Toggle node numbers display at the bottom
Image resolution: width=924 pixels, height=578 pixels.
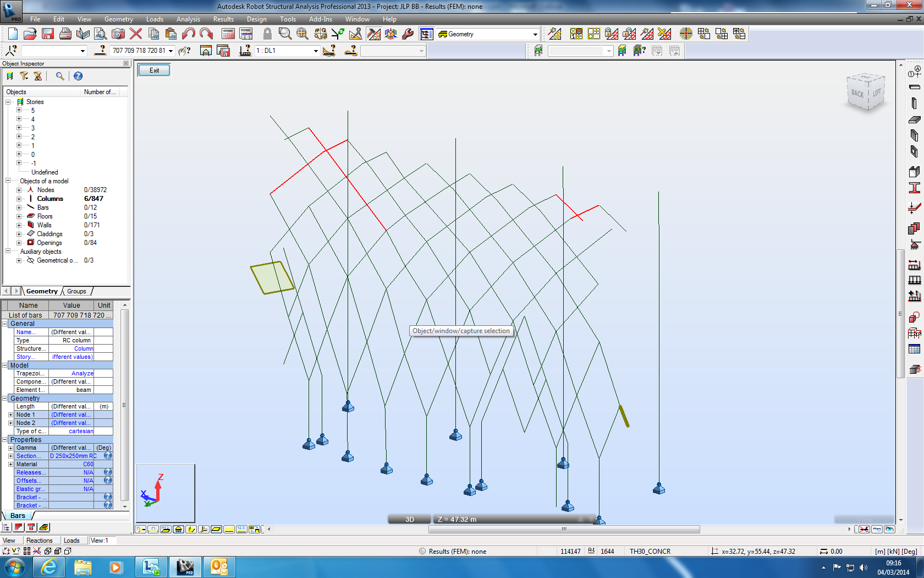coord(141,529)
